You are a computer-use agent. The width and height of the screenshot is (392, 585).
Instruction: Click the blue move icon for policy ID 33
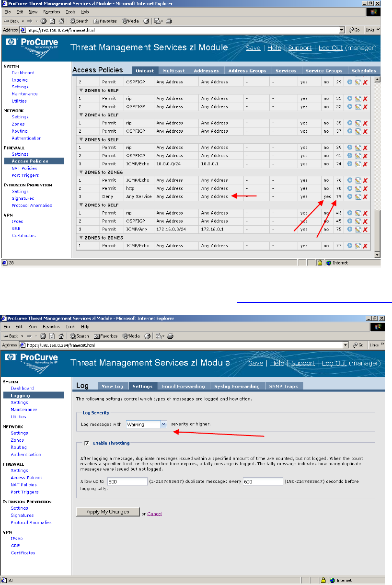pyautogui.click(x=350, y=107)
